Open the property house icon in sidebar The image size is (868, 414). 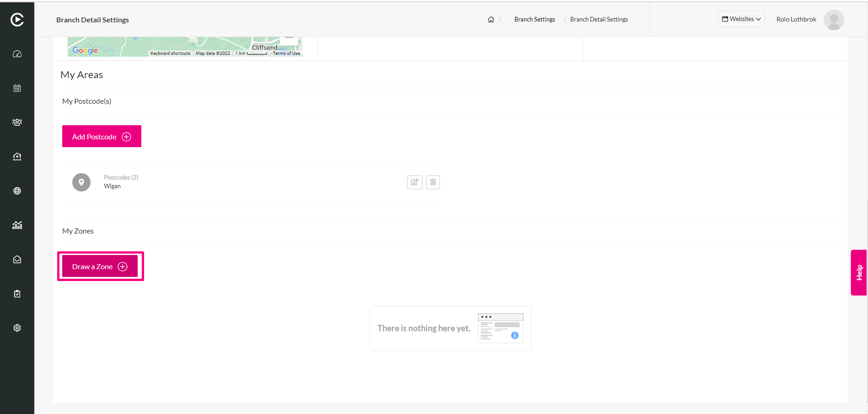click(17, 157)
